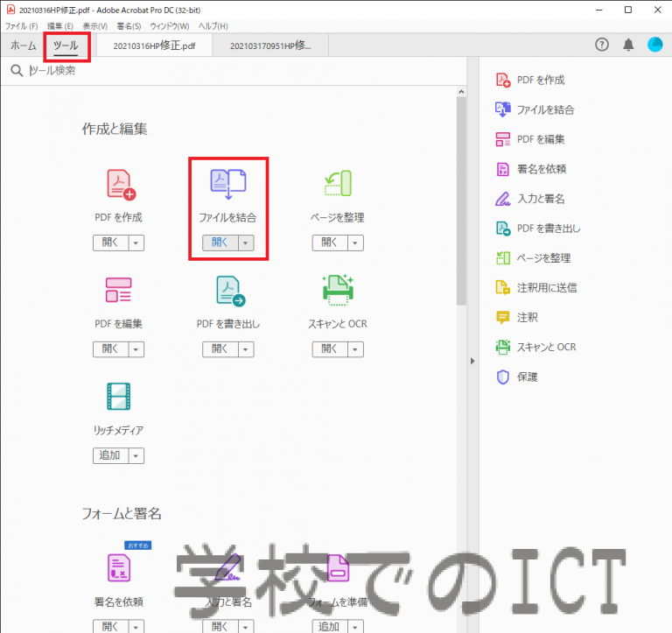Click the 署名を依頼 icon under フォームと署名
The width and height of the screenshot is (672, 633).
coord(119,567)
